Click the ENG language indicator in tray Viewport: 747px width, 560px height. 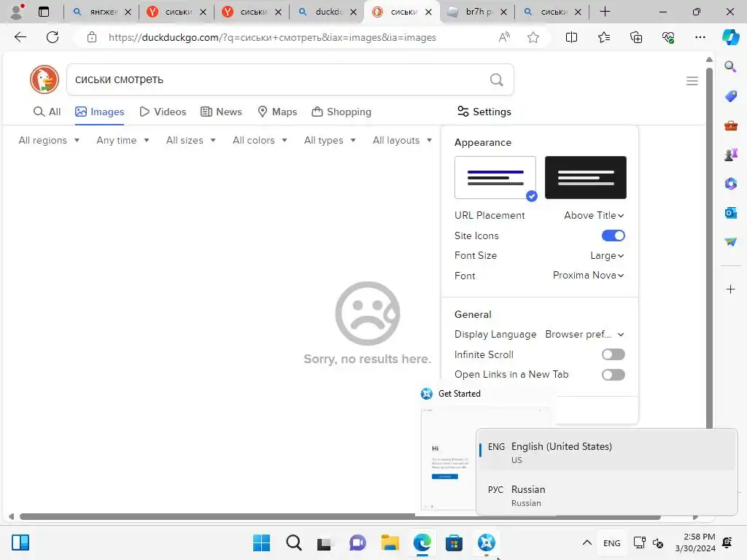coord(612,543)
